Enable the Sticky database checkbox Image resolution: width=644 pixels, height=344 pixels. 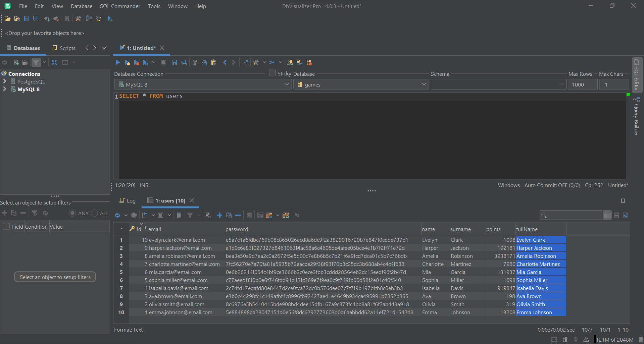pos(272,73)
